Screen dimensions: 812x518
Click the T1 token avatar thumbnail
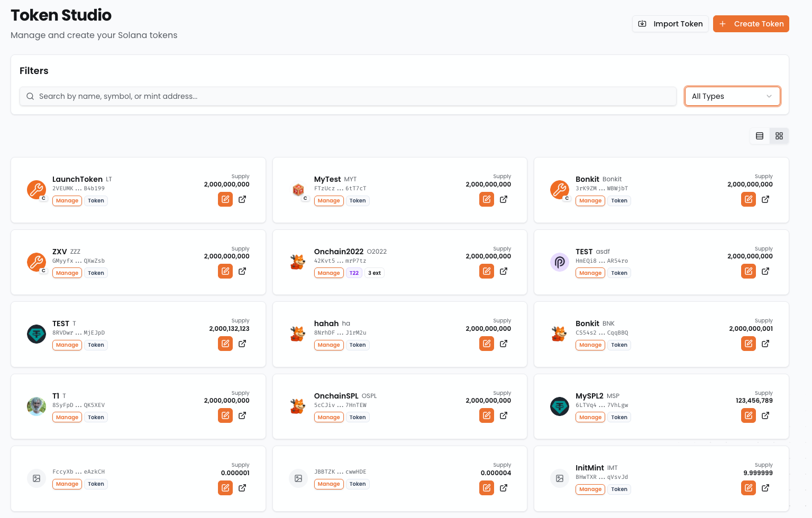pos(37,406)
